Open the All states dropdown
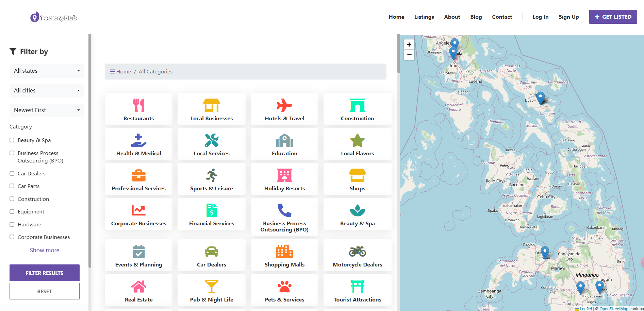Viewport: 644px width, 311px height. click(x=47, y=71)
